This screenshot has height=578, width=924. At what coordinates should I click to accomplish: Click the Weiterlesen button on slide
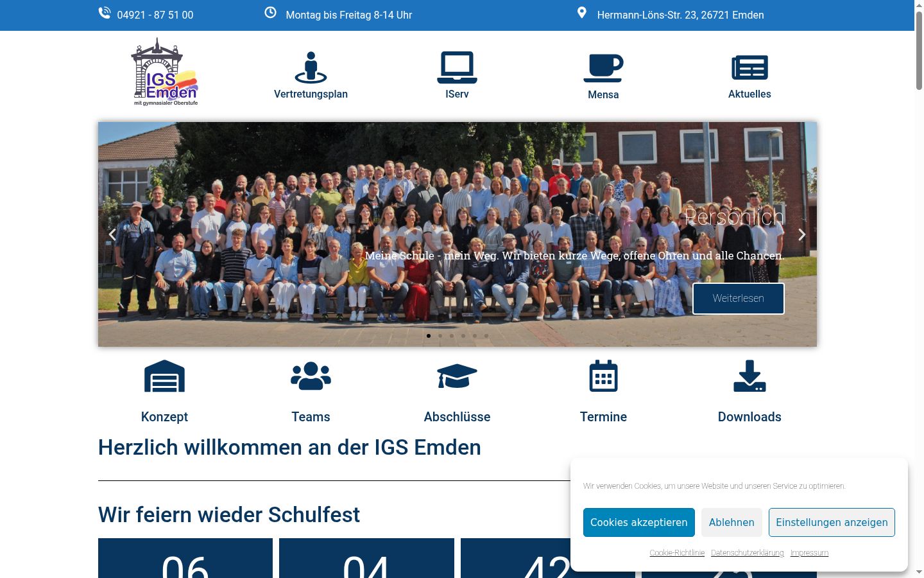[739, 299]
